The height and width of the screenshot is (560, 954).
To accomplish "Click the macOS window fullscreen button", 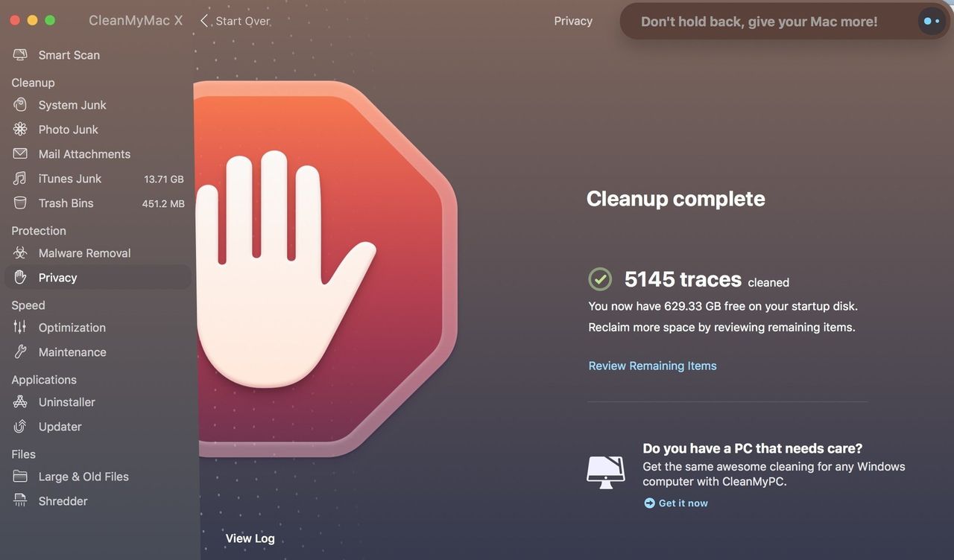I will (x=50, y=20).
